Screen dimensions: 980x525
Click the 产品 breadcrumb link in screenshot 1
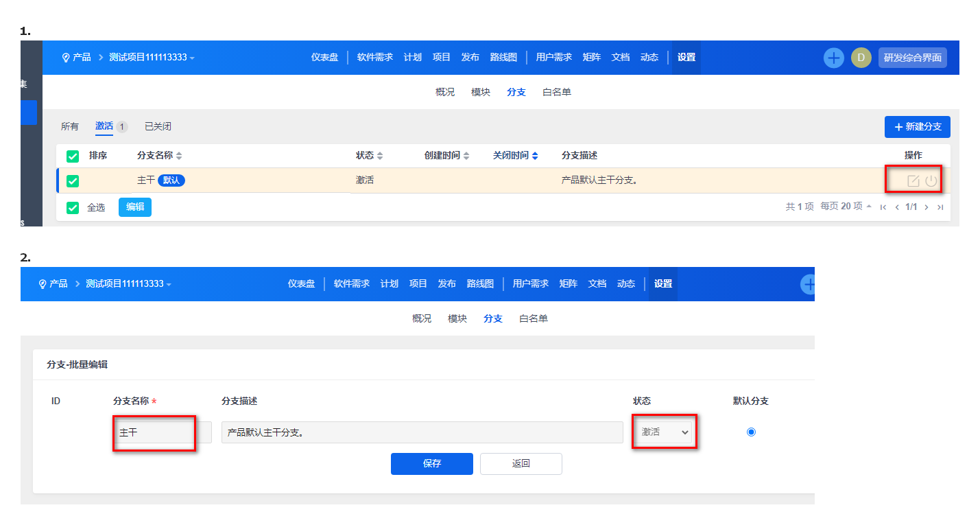(82, 58)
